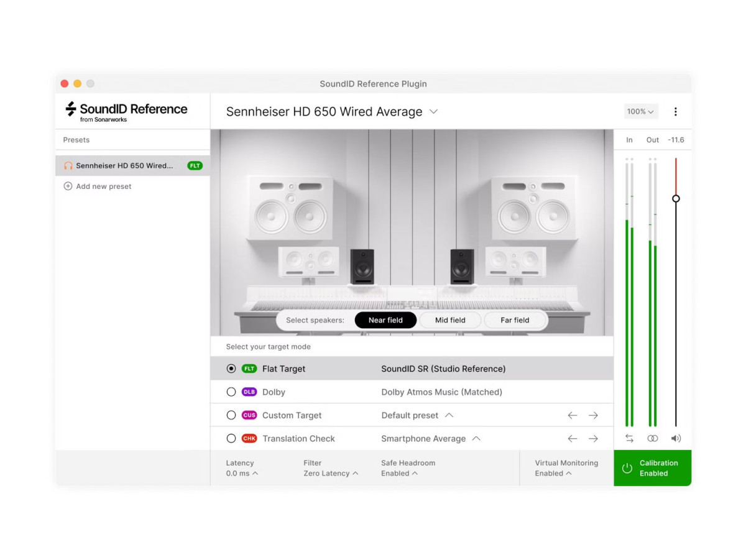Select the Flat Target radio button
The height and width of the screenshot is (560, 746).
(x=231, y=369)
